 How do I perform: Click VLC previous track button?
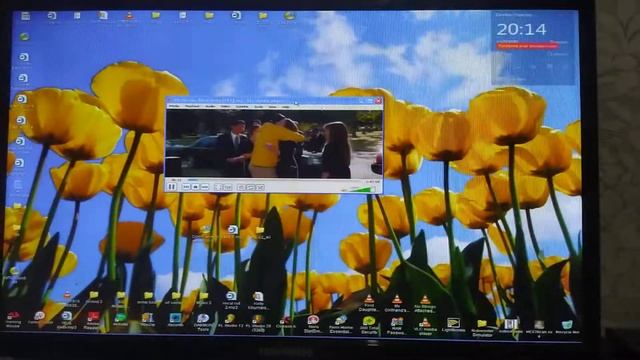(187, 187)
